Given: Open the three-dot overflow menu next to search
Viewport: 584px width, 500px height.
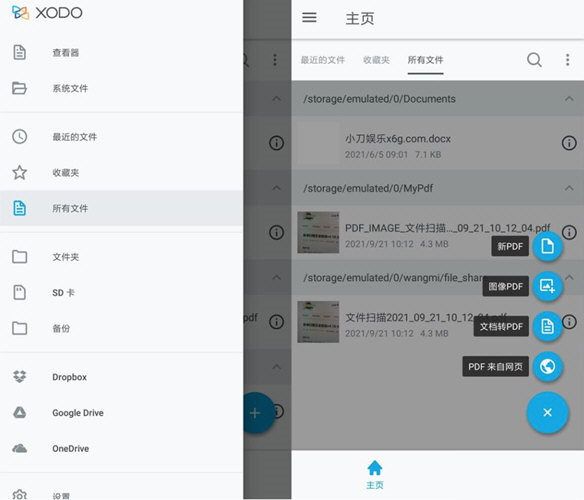Looking at the screenshot, I should coord(568,60).
